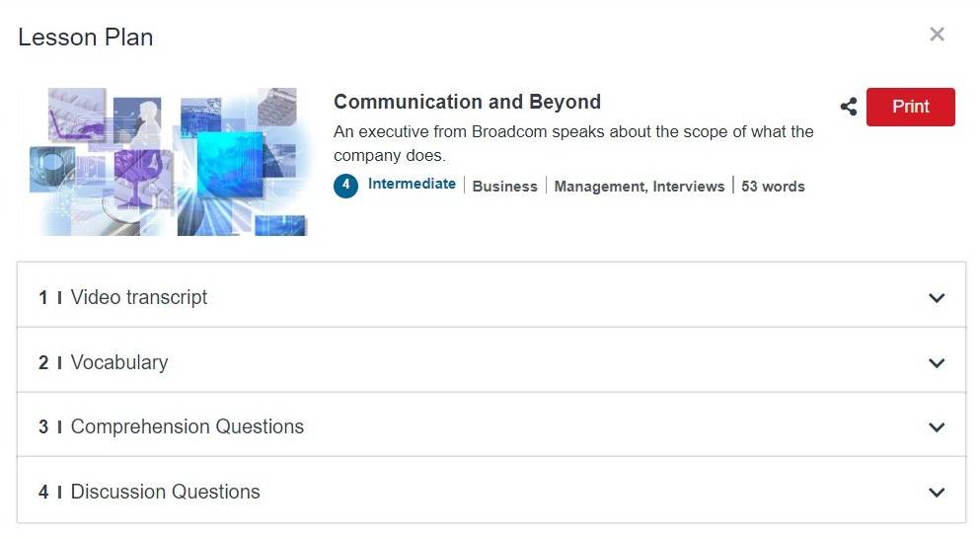This screenshot has height=539, width=980.
Task: Expand the Comprehension Questions chevron
Action: click(937, 427)
